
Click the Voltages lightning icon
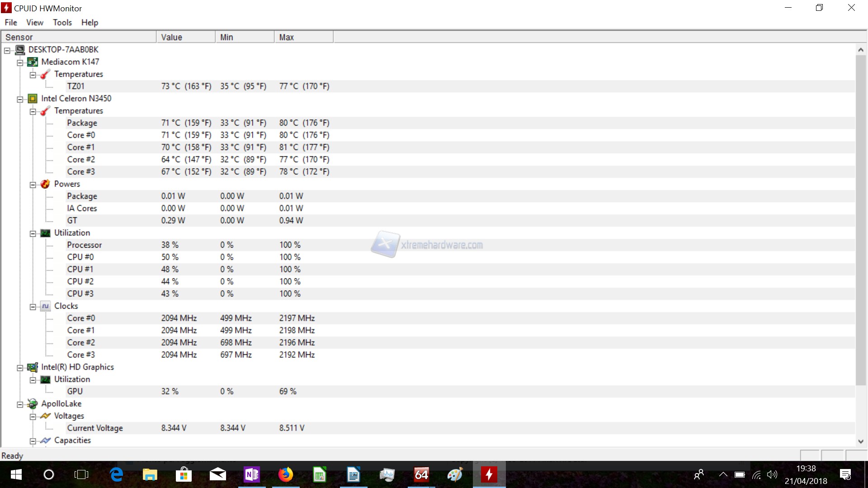tap(45, 416)
